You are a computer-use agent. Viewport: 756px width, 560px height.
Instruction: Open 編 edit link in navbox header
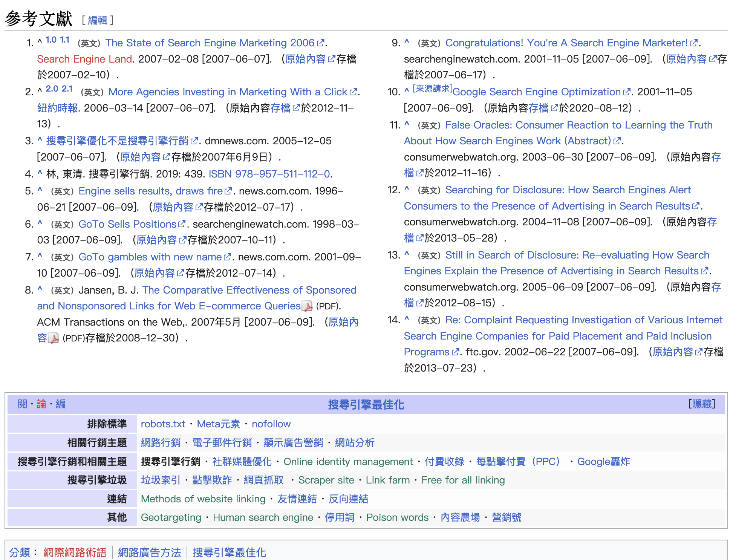click(61, 404)
